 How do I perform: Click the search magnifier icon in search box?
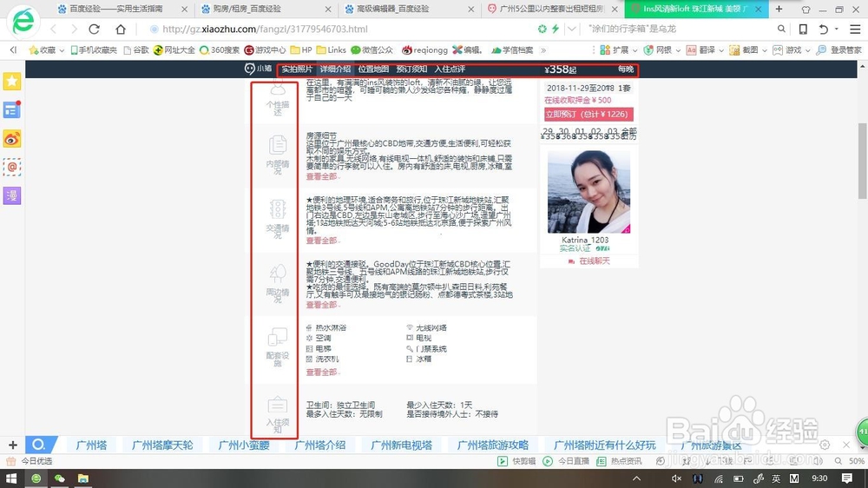(781, 29)
